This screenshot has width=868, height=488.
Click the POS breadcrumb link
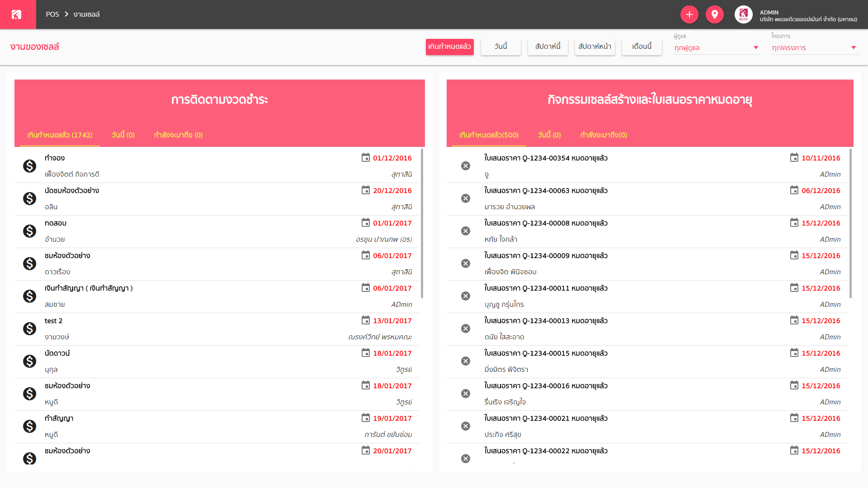click(x=52, y=14)
